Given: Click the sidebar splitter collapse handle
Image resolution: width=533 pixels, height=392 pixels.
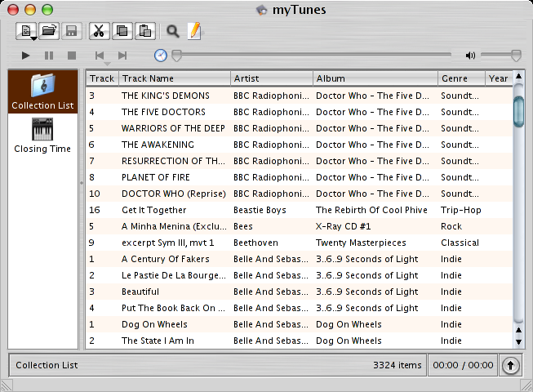Looking at the screenshot, I should coord(82,183).
